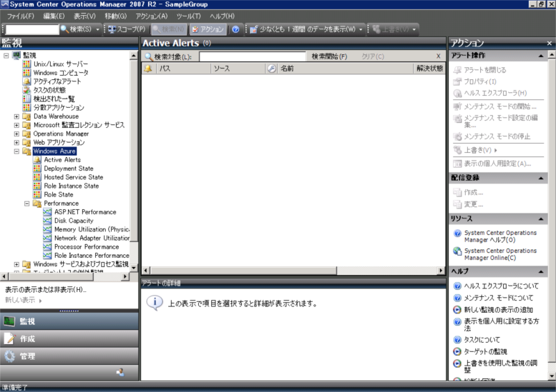Open the 編集(E) menu

pos(54,16)
